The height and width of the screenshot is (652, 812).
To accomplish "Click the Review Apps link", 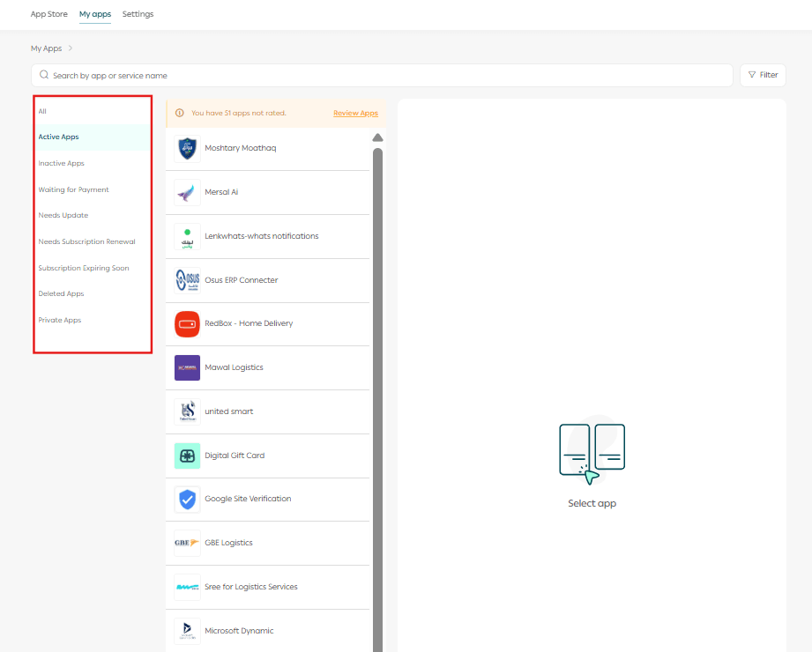I will click(x=355, y=113).
